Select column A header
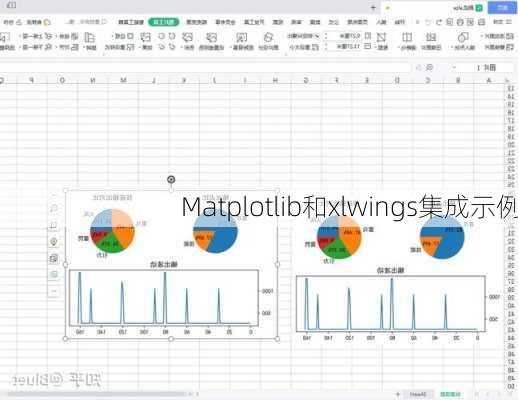Screen dimensions: 518x400 [x=489, y=80]
